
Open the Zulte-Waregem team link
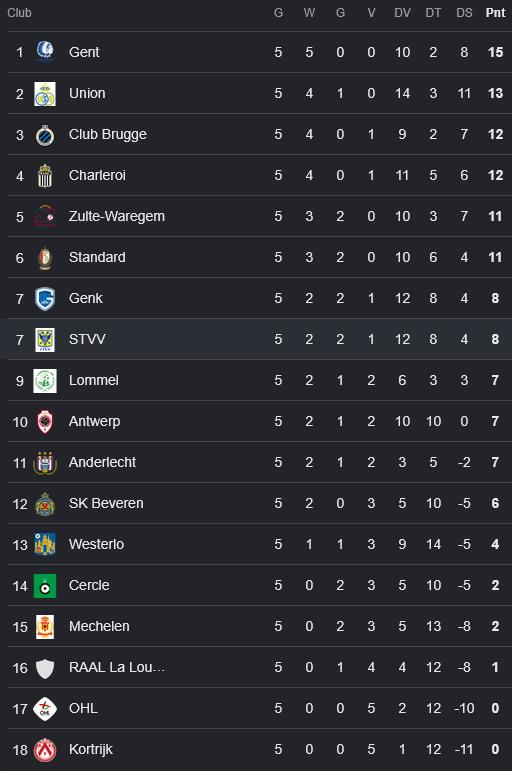(x=117, y=216)
